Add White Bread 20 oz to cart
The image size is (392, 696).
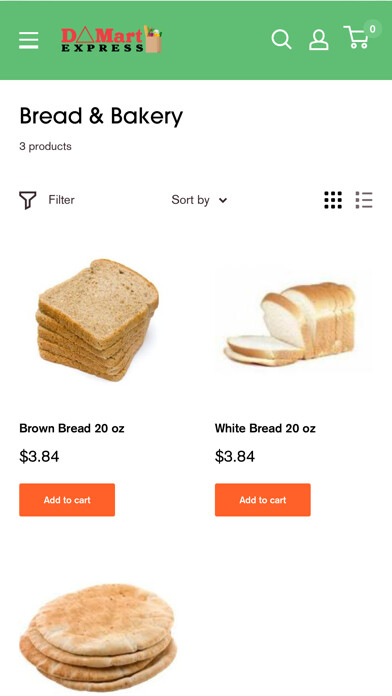point(263,500)
